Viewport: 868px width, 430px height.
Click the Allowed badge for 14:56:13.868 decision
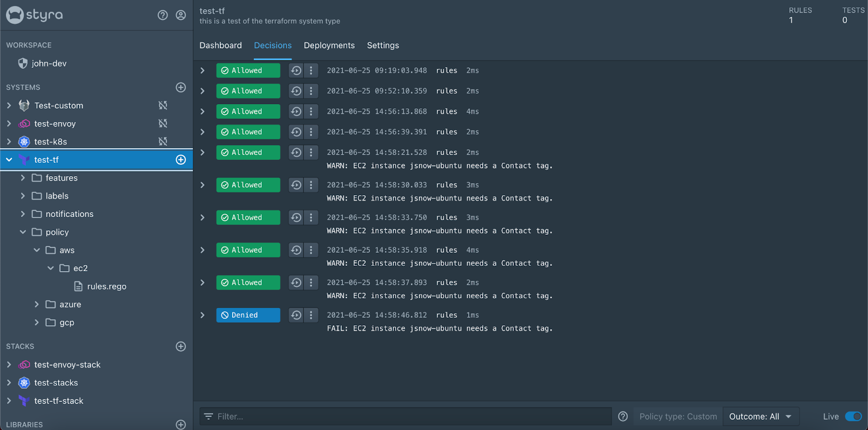pyautogui.click(x=248, y=112)
